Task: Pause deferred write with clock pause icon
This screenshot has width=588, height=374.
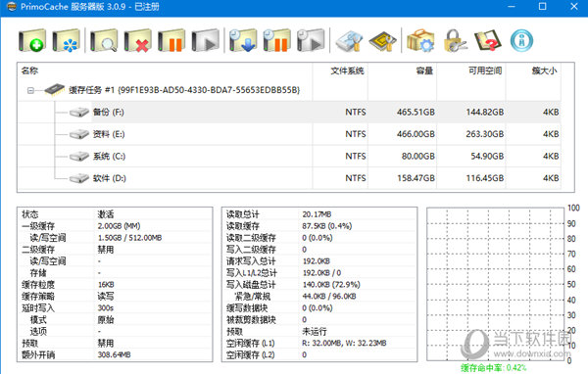Action: [276, 40]
